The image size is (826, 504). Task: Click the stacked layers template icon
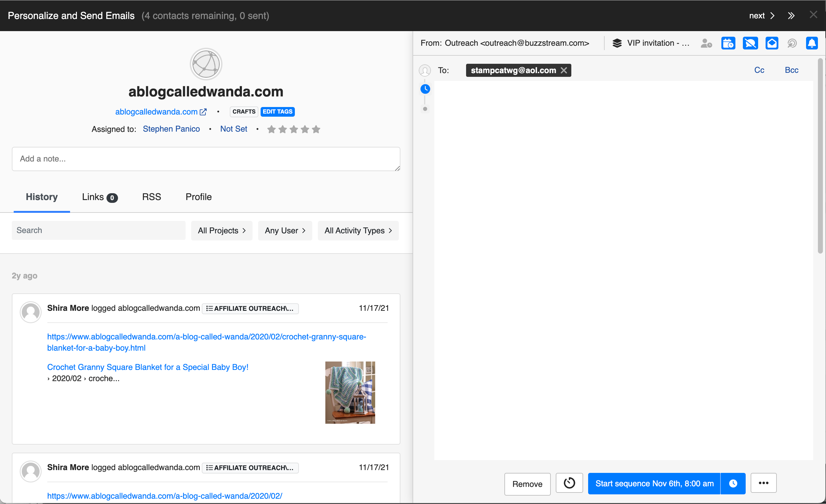click(x=617, y=43)
